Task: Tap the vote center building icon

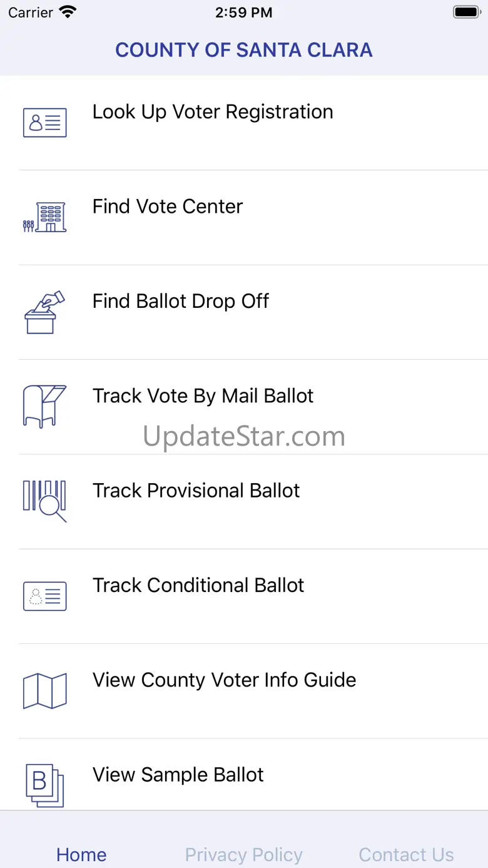Action: 45,217
